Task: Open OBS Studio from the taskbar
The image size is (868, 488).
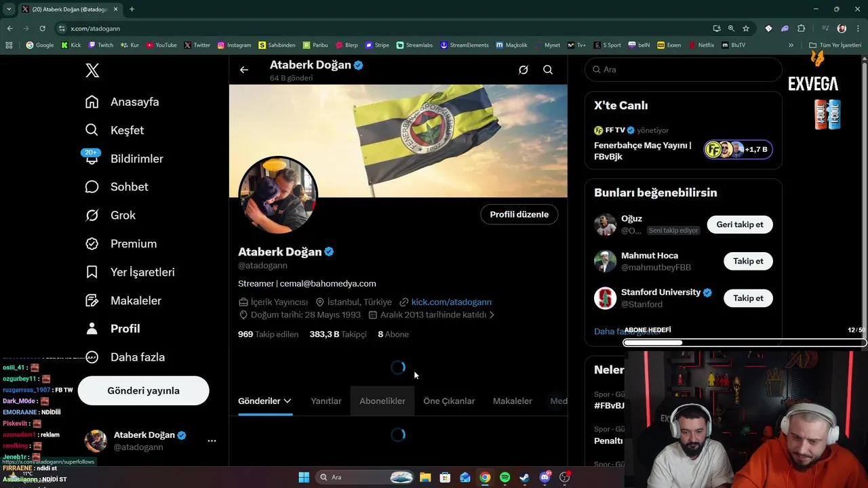Action: (x=564, y=477)
